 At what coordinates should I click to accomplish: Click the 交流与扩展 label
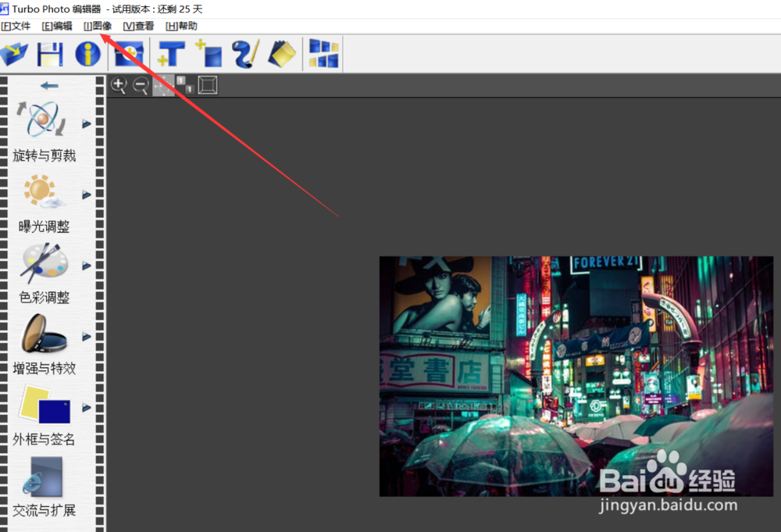(x=44, y=510)
